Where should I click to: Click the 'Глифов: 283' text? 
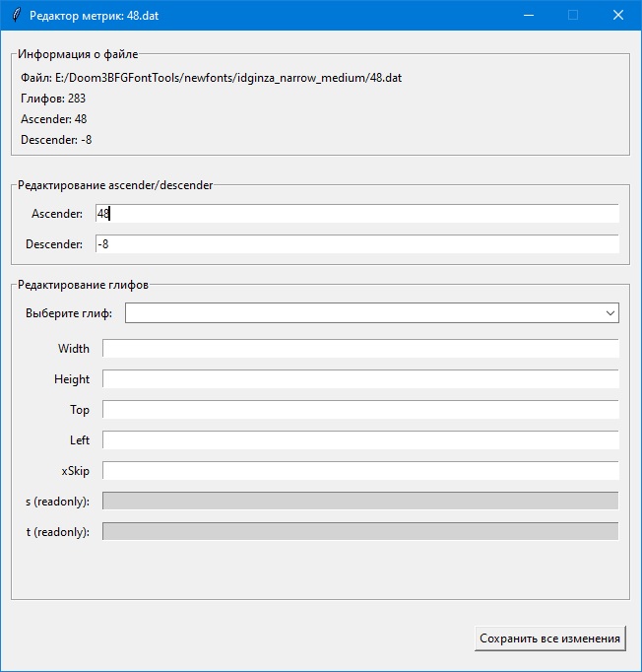coord(53,99)
